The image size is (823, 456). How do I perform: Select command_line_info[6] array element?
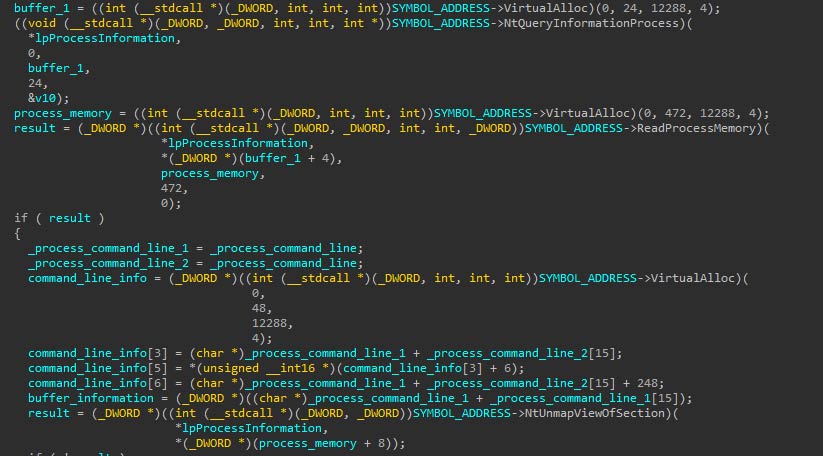[98, 383]
